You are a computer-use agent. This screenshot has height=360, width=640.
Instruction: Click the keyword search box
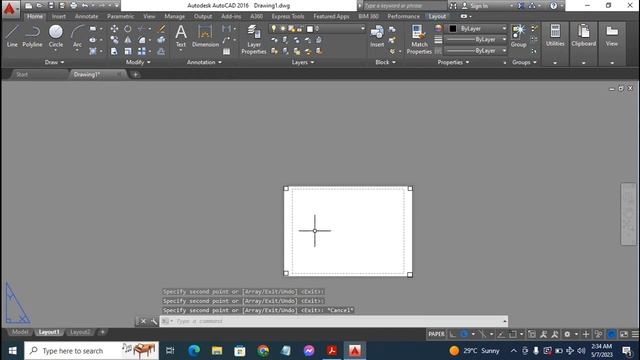(x=404, y=6)
